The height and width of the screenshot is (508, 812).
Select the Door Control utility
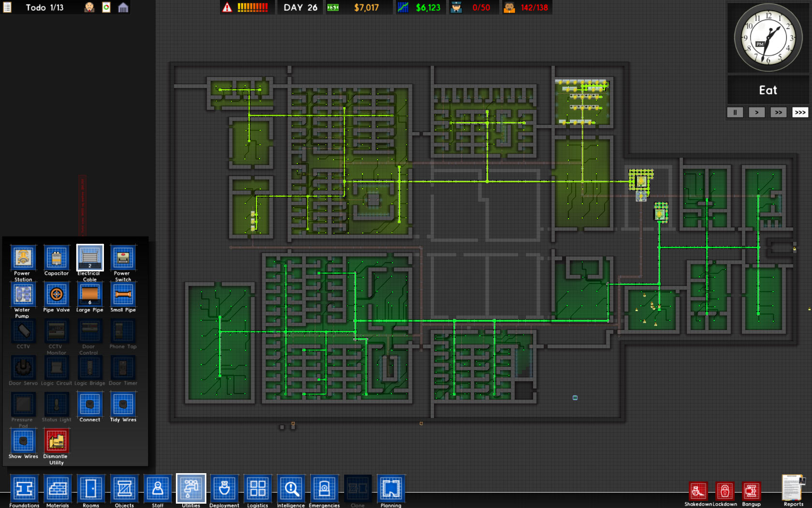pyautogui.click(x=90, y=331)
